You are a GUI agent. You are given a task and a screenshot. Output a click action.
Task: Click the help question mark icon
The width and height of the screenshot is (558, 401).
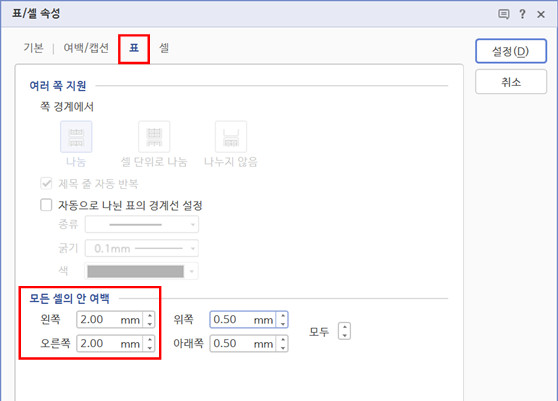[522, 14]
